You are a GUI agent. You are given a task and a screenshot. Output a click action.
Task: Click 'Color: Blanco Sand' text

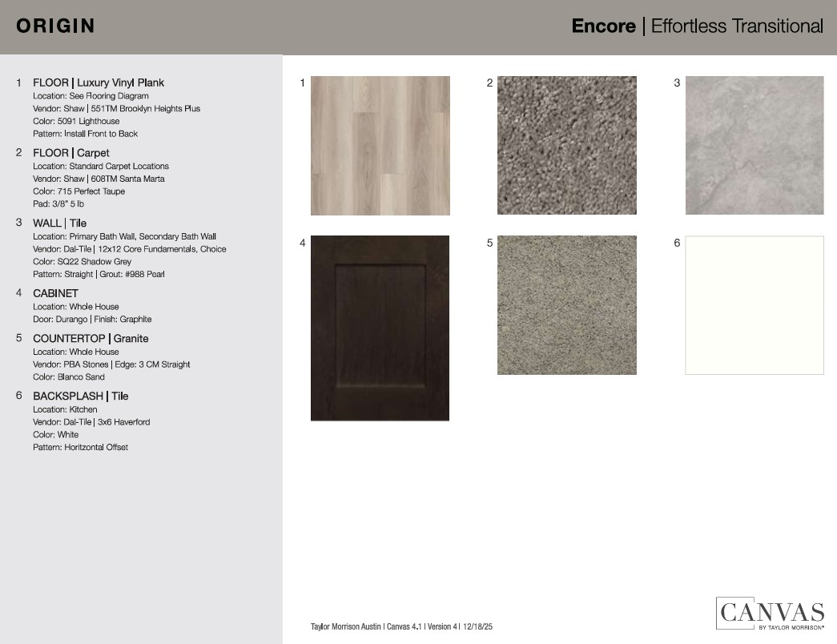coord(69,377)
